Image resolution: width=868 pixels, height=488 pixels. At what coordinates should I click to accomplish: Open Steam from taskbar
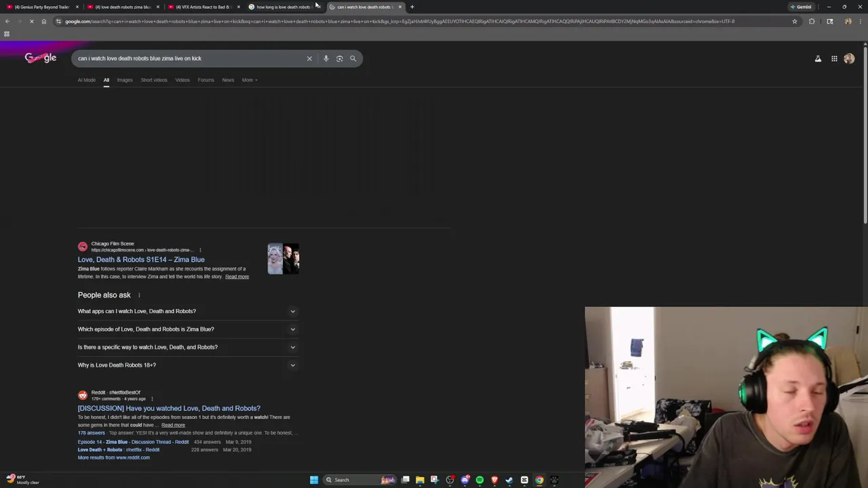(x=509, y=480)
